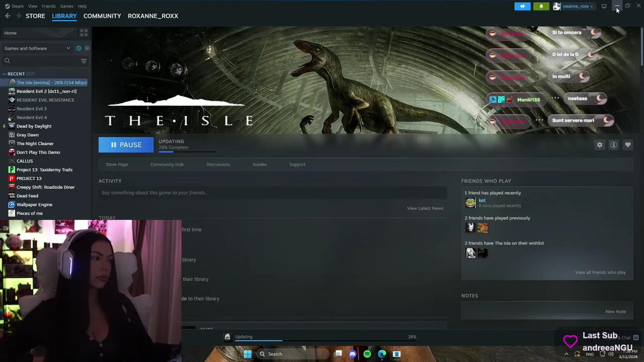Click the Steam announcements megaphone icon
Image resolution: width=644 pixels, height=362 pixels.
(522, 7)
